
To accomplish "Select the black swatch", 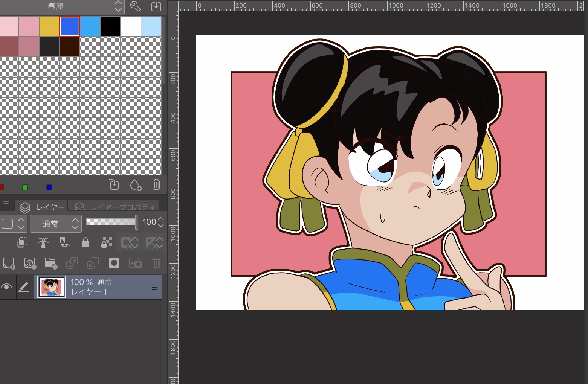I will (x=110, y=26).
